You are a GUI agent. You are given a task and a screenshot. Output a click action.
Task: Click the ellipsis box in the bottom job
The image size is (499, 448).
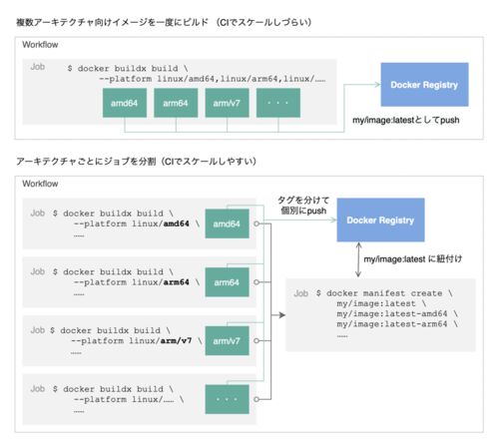(x=227, y=399)
